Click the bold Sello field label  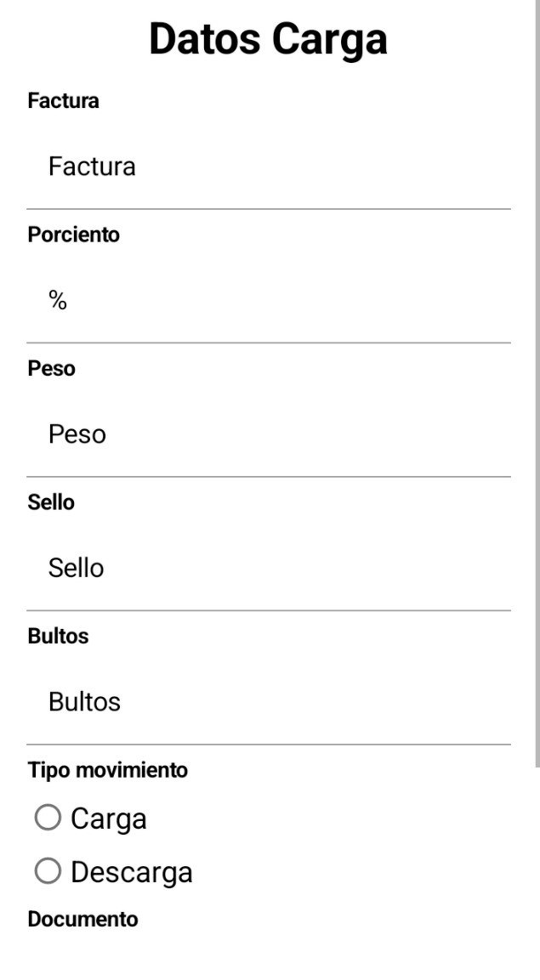[x=51, y=502]
